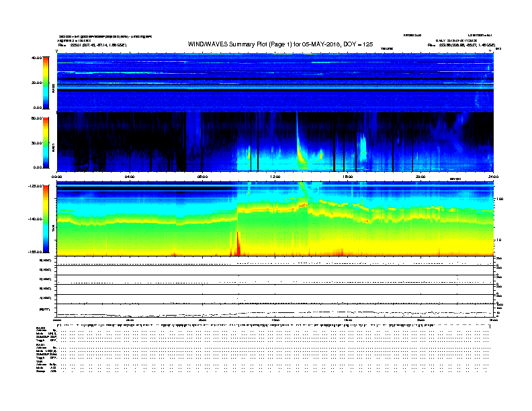Select the RAD2 spectrogram panel at top
This screenshot has width=532, height=411.
(275, 82)
